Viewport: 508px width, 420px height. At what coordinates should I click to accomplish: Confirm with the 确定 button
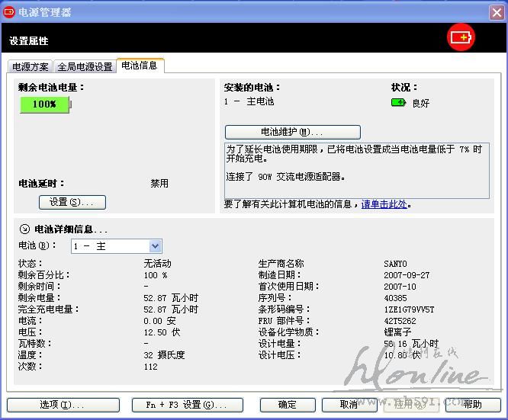(x=288, y=405)
